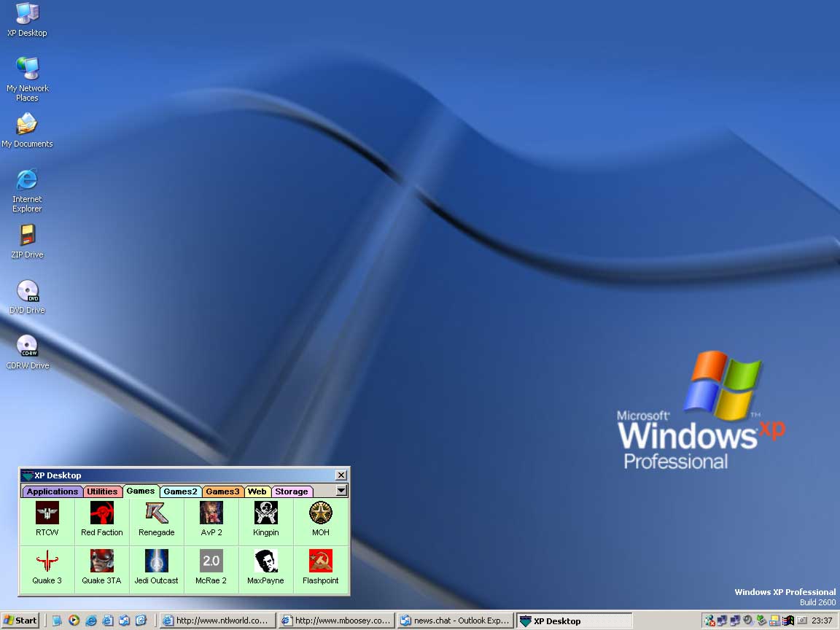
Task: Click the system tray clock
Action: pos(822,621)
